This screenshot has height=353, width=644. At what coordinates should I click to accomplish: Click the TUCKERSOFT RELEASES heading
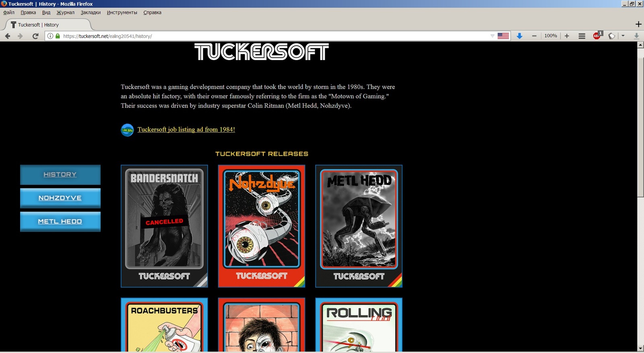click(262, 154)
